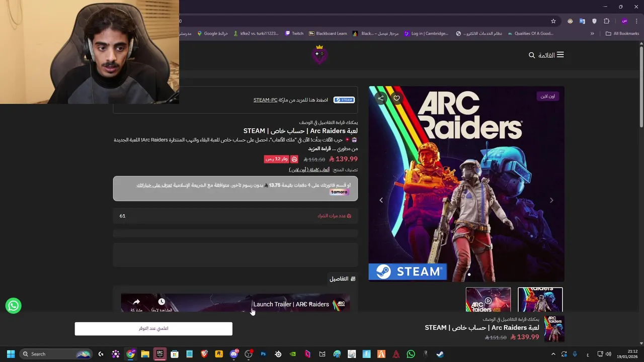Open Discord from taskbar
The width and height of the screenshot is (644, 362).
pos(233,354)
